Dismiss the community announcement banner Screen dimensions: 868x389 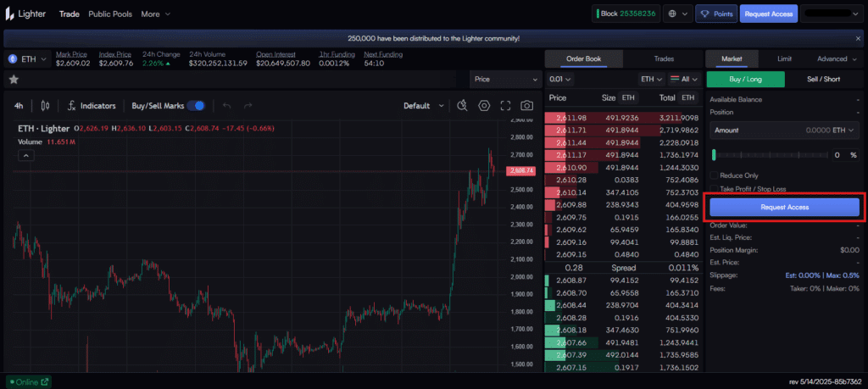click(858, 39)
